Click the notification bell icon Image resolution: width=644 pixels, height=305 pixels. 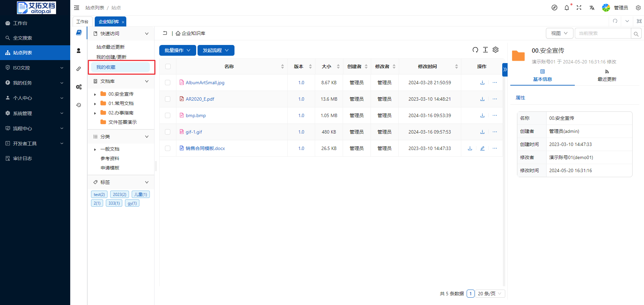[x=567, y=8]
